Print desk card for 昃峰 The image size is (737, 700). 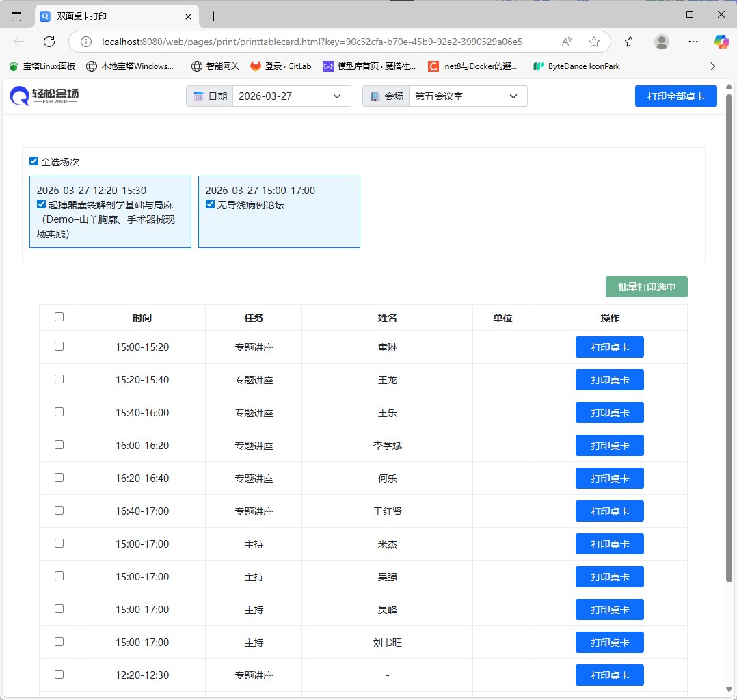pyautogui.click(x=610, y=610)
